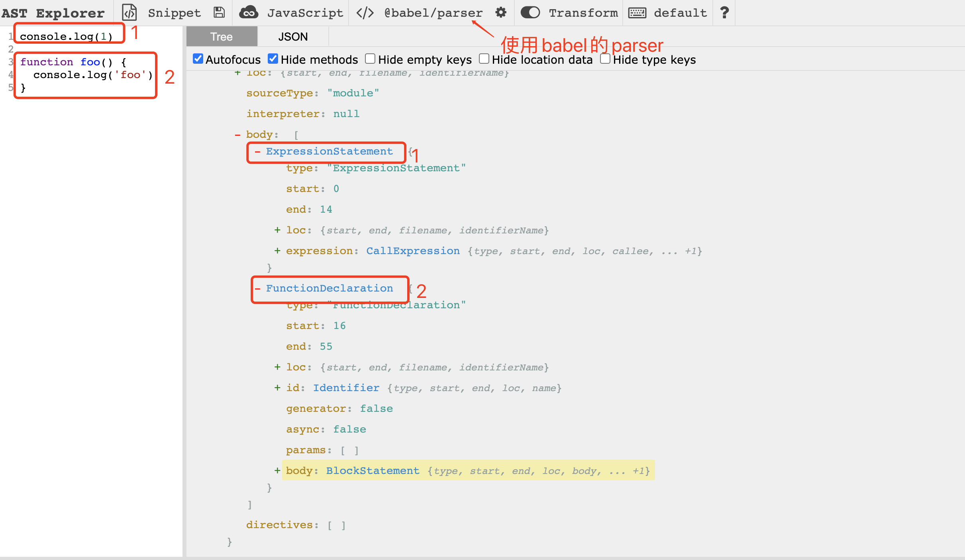Click the cloud icon beside JavaScript
Image resolution: width=965 pixels, height=560 pixels.
(249, 13)
